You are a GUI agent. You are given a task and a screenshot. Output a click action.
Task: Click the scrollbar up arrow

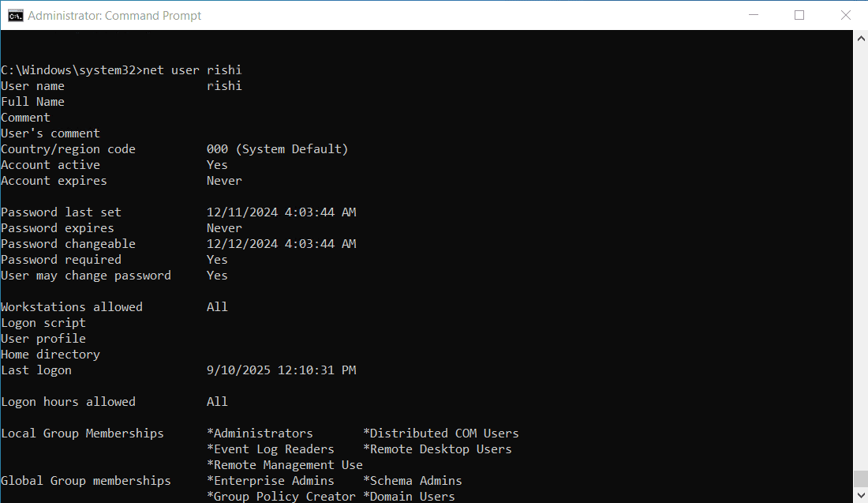click(x=859, y=36)
